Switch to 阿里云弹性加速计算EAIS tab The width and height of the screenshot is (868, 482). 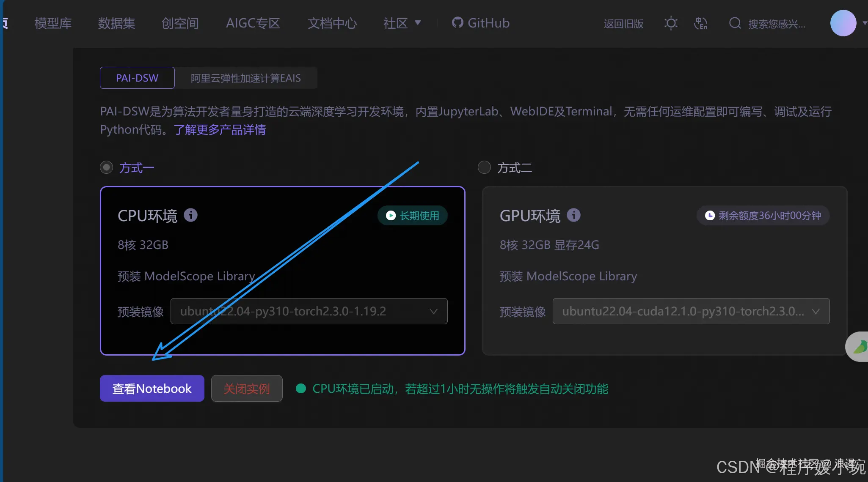245,78
